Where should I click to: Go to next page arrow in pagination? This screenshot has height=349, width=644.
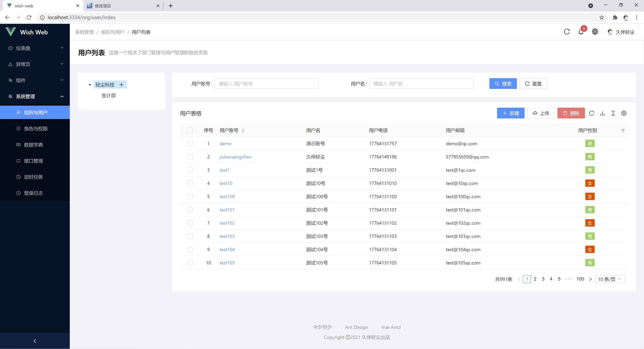pos(591,279)
